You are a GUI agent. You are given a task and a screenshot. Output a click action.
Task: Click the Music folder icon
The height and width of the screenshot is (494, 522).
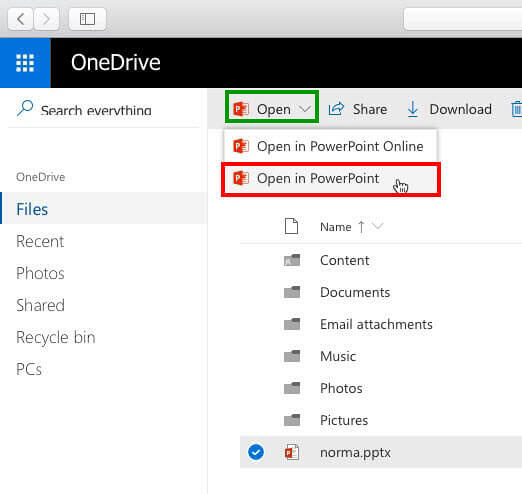(292, 356)
